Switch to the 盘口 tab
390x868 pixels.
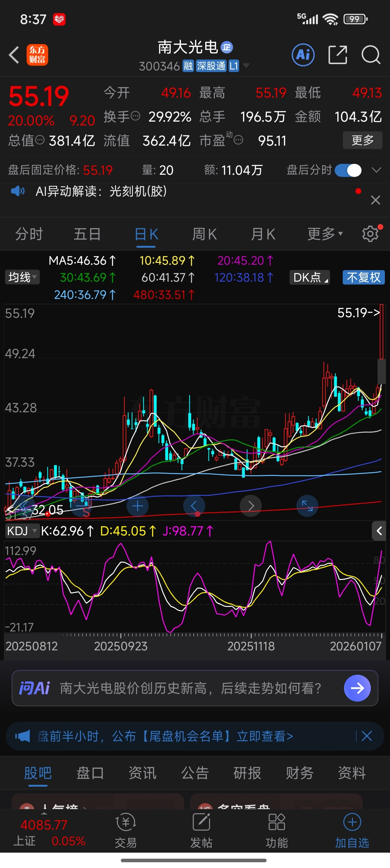[x=90, y=773]
